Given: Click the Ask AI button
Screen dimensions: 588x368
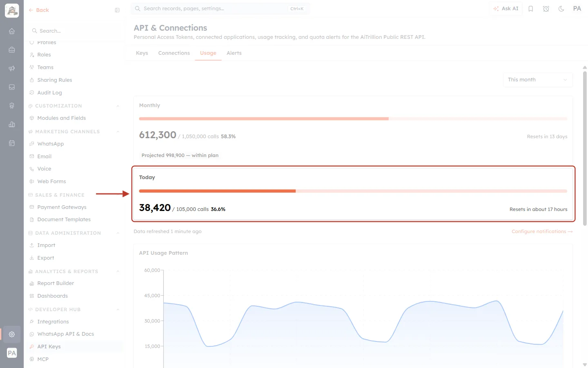Looking at the screenshot, I should coord(506,9).
